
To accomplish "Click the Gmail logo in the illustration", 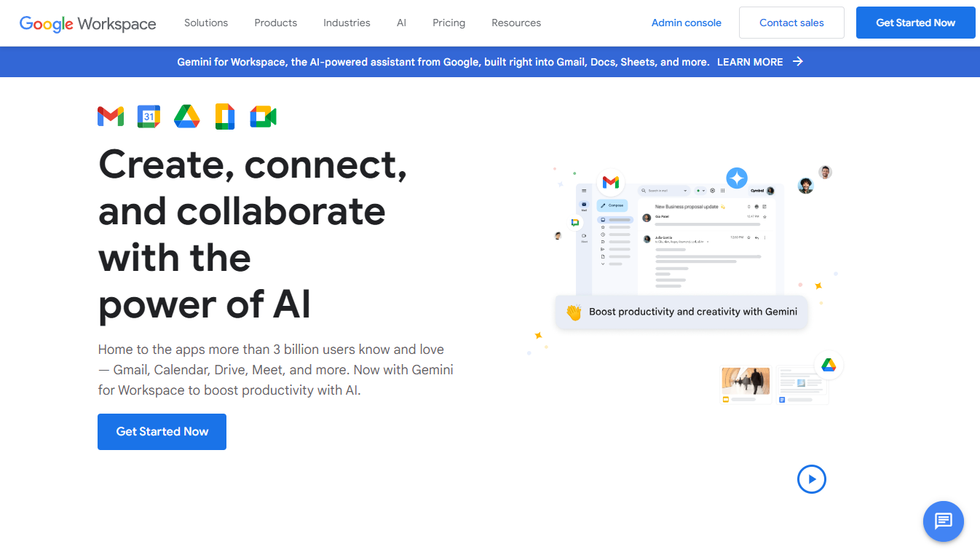I will pyautogui.click(x=611, y=182).
